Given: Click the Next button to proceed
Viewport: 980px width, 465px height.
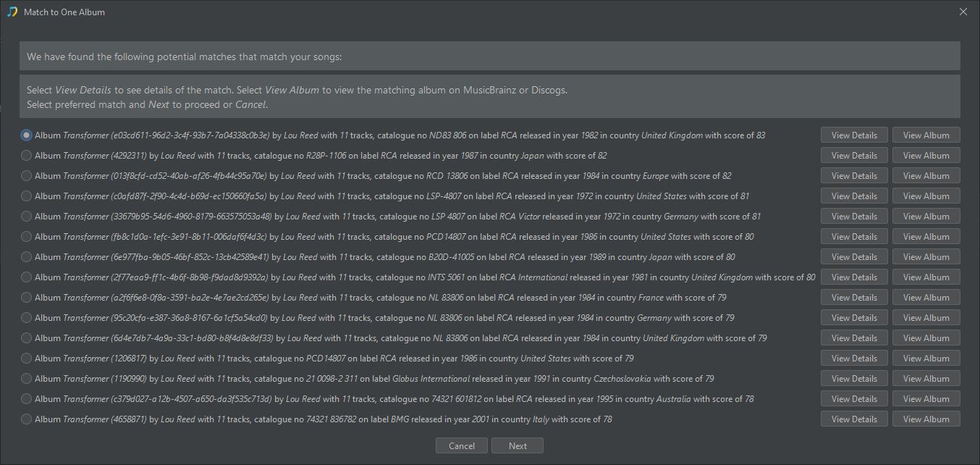Looking at the screenshot, I should click(517, 446).
